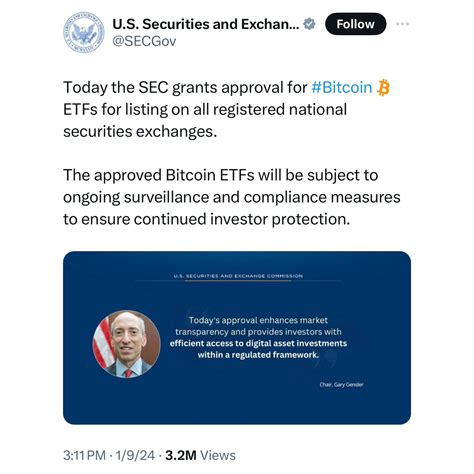Open the SEC seal profile avatar
The image size is (474, 474).
coord(84,33)
